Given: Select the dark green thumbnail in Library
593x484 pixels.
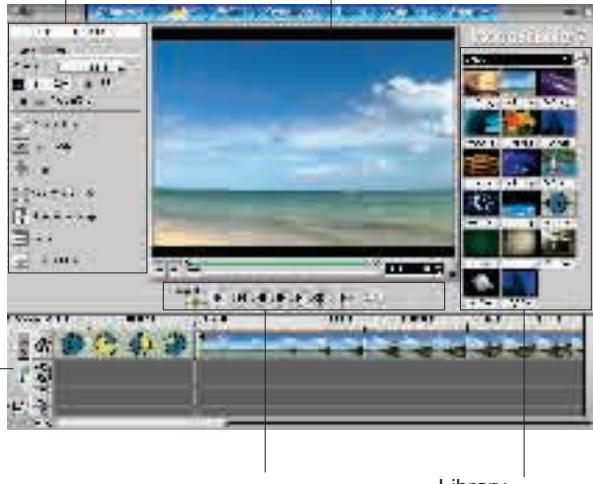Looking at the screenshot, I should click(x=481, y=244).
